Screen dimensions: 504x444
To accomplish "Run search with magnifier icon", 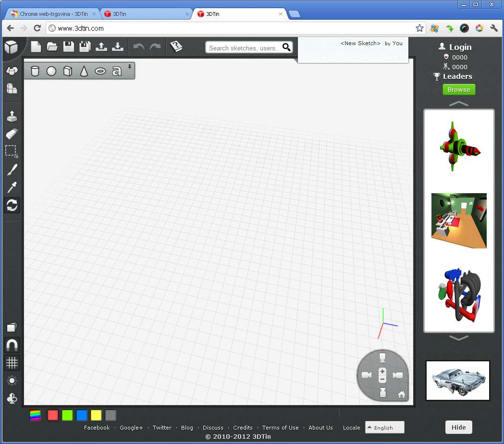I will coord(286,47).
